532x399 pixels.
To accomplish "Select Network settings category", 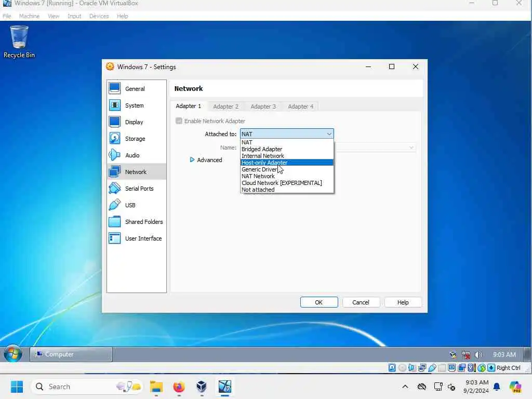I will coord(137,171).
